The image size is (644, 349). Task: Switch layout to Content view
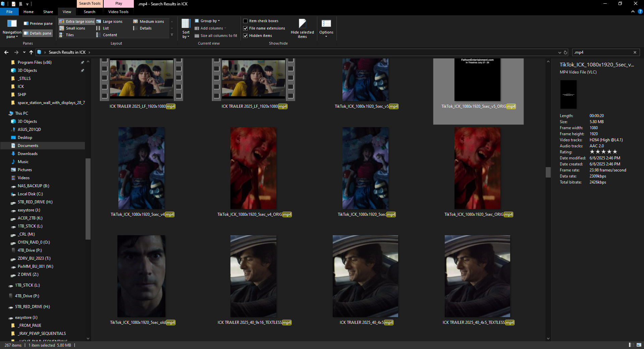coord(107,35)
